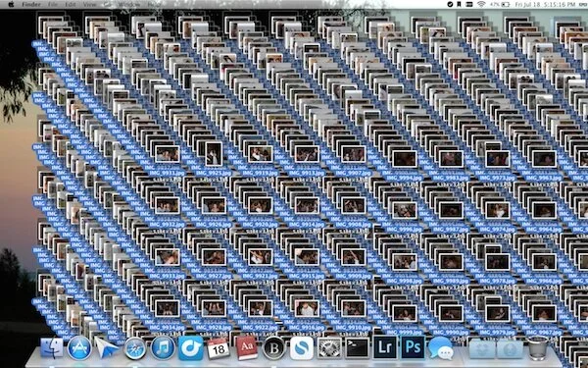Click the IMG_9927.jpg filename label

[x=214, y=276]
